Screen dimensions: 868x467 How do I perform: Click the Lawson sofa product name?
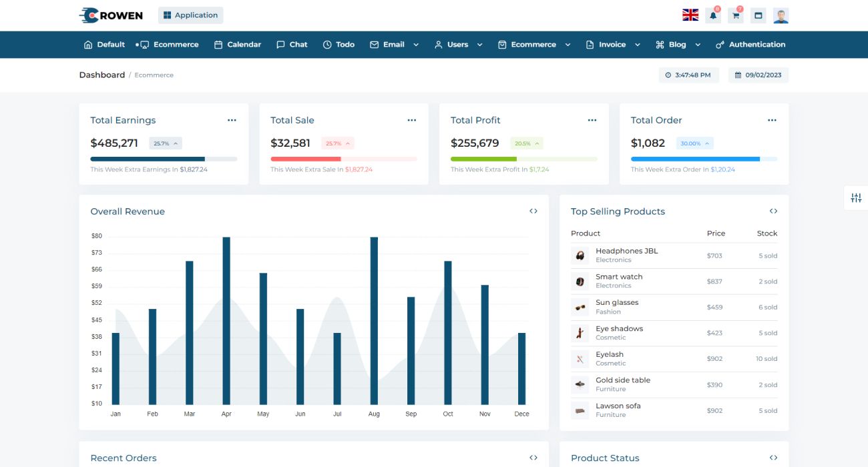(618, 406)
